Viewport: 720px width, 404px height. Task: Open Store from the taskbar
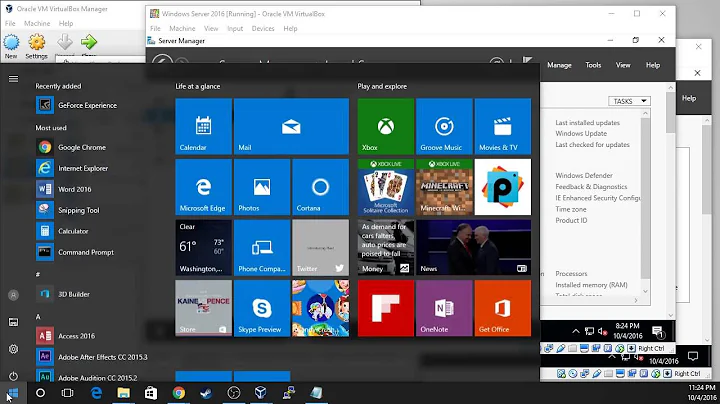click(x=151, y=393)
